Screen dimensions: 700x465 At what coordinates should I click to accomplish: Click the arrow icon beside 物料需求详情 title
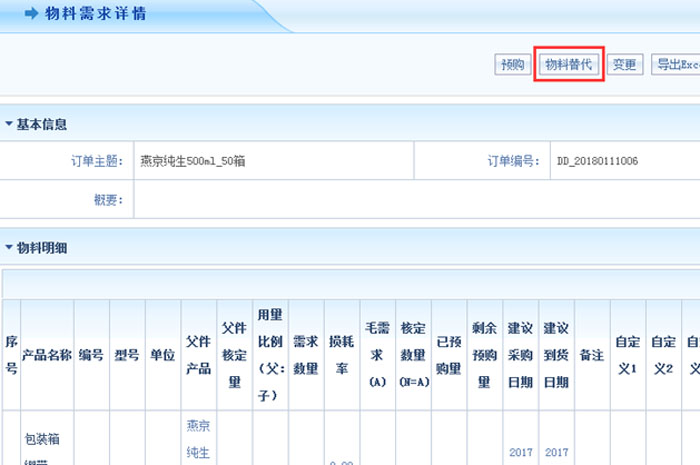[30, 13]
